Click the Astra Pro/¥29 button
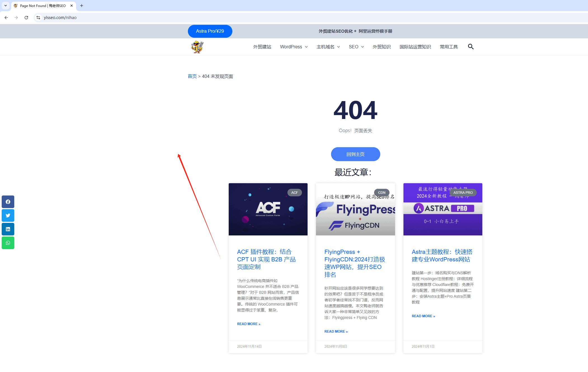This screenshot has height=372, width=588. point(210,31)
